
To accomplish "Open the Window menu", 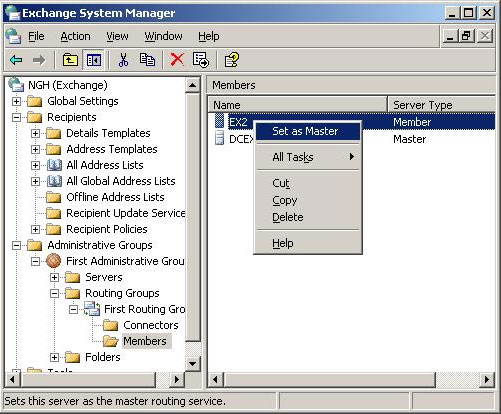I will pos(163,36).
